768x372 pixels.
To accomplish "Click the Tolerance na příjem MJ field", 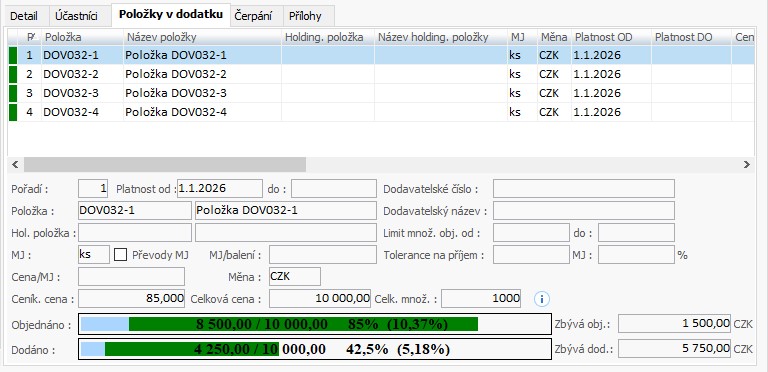I will click(531, 255).
